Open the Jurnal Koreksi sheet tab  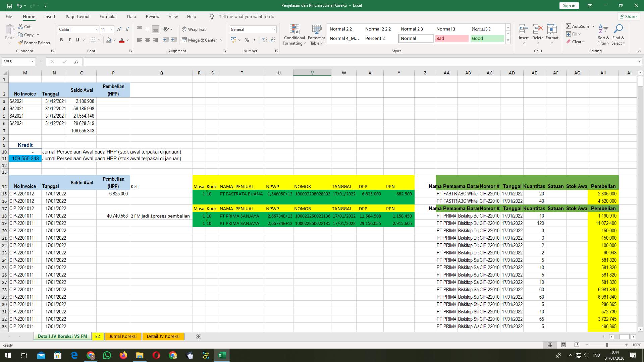(x=123, y=336)
